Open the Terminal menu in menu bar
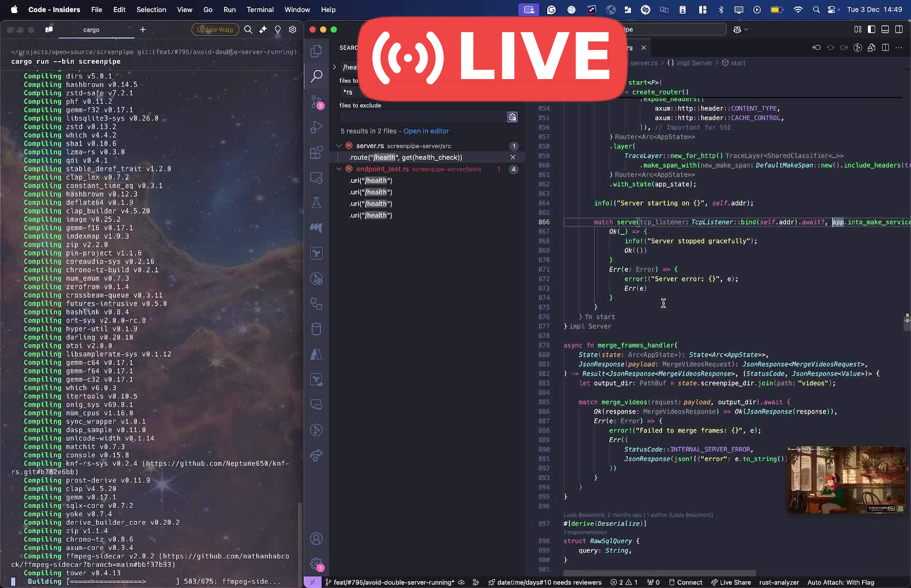911x588 pixels. pos(260,9)
